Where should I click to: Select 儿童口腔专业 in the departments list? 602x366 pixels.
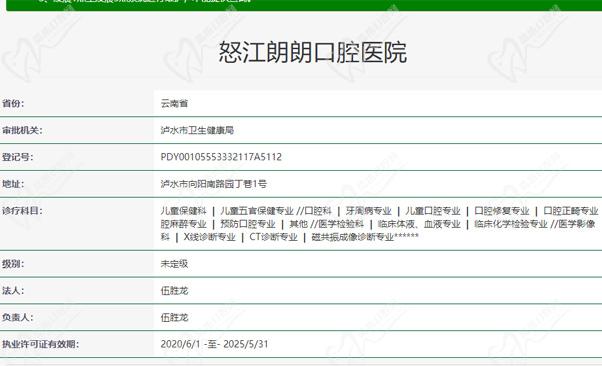(x=433, y=211)
